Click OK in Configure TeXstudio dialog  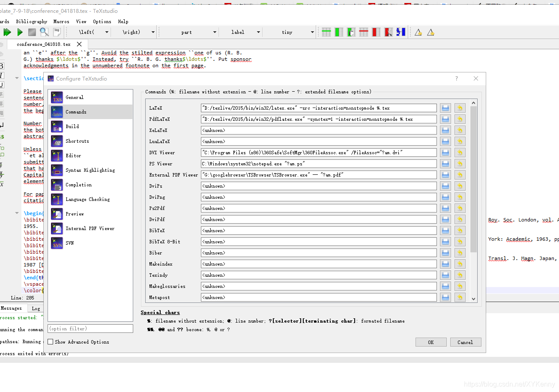click(431, 342)
